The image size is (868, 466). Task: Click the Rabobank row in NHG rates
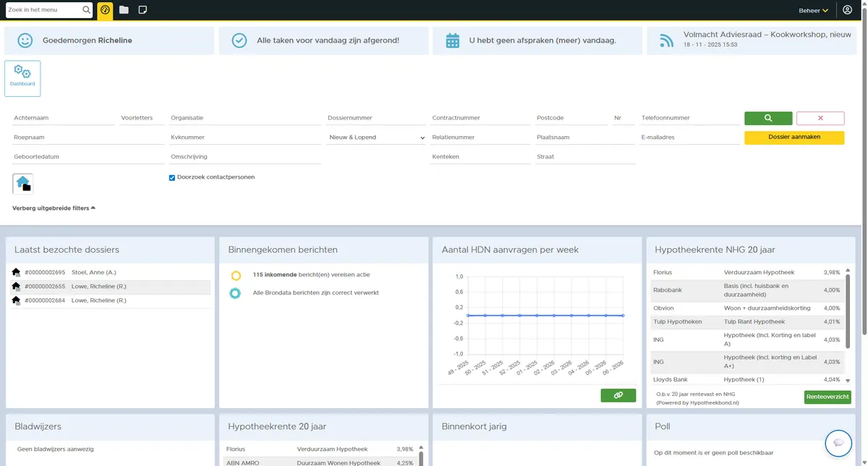[x=746, y=290]
